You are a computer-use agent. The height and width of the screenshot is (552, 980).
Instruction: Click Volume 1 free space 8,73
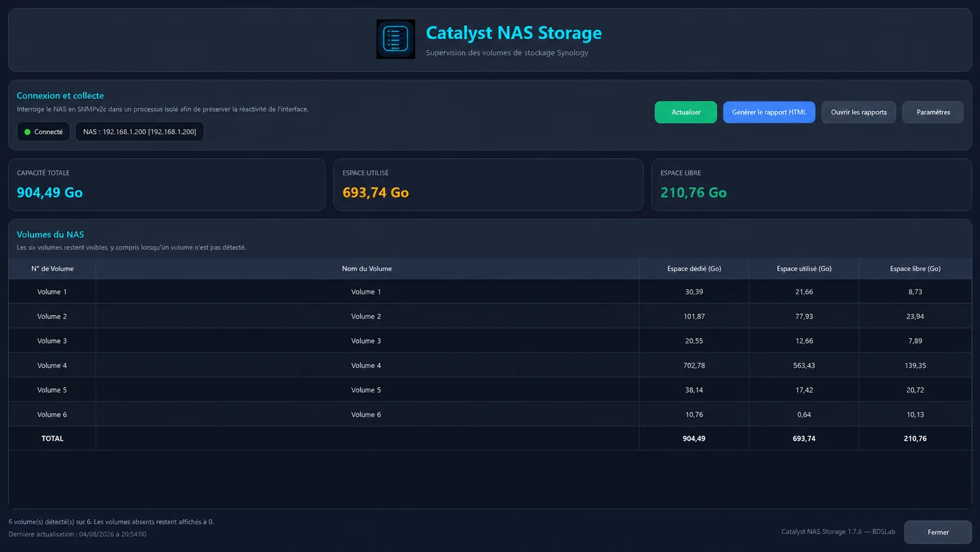click(915, 292)
